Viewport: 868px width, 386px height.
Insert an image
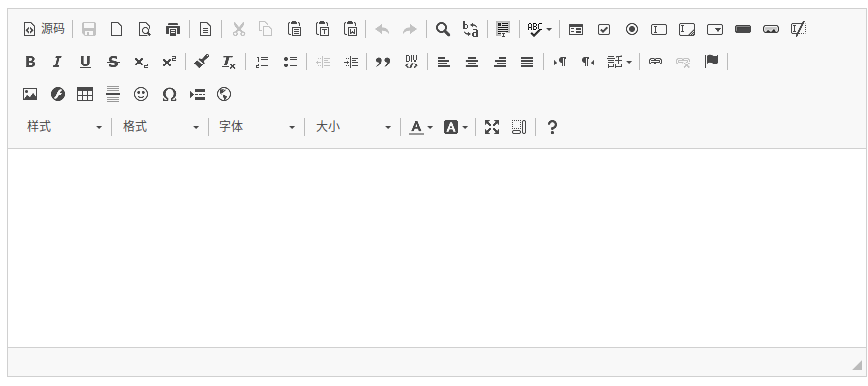30,94
